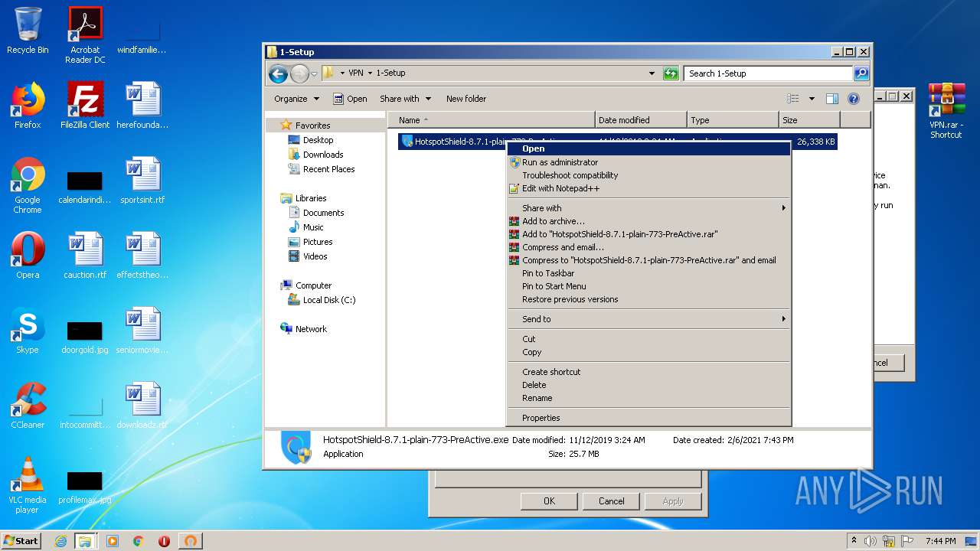Select Troubleshoot compatibility menu entry
The image size is (980, 551).
coord(648,175)
